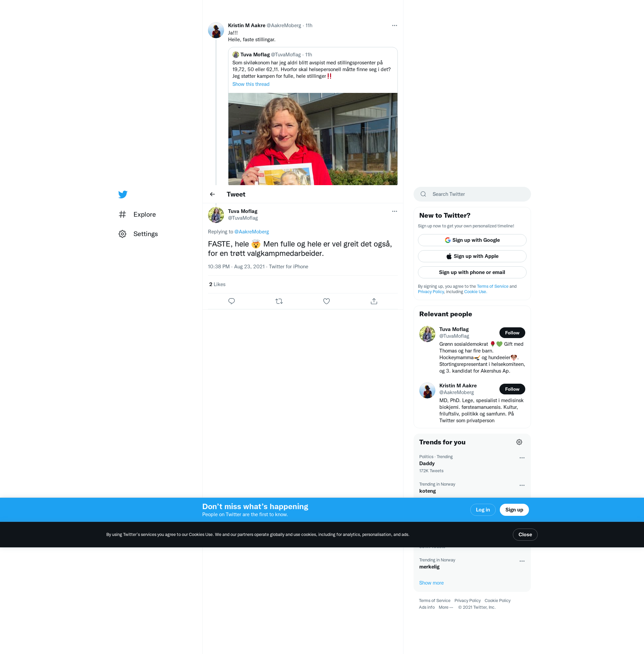This screenshot has width=644, height=654.
Task: Expand the footer More menu
Action: point(446,608)
